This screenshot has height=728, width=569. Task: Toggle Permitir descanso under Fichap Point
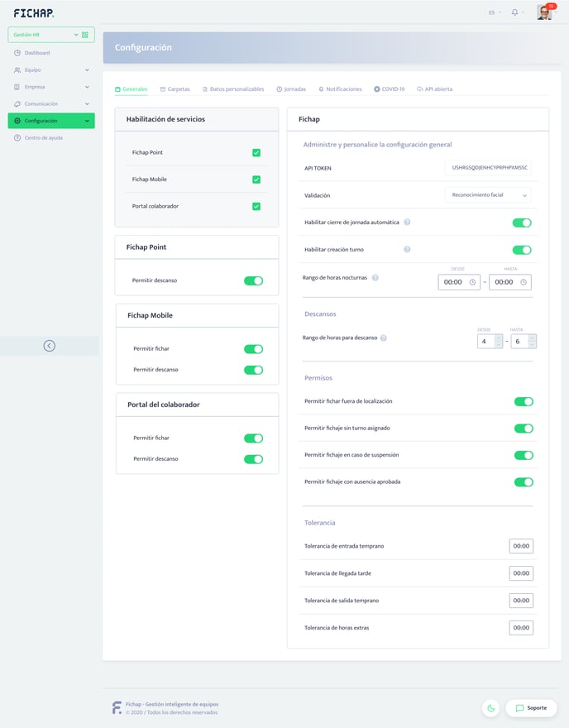253,281
